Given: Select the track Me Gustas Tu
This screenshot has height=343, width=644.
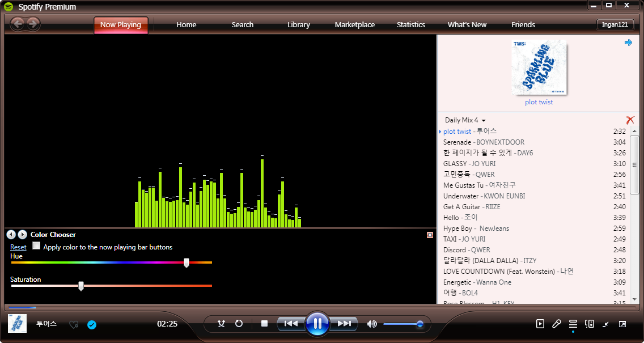Looking at the screenshot, I should point(535,185).
